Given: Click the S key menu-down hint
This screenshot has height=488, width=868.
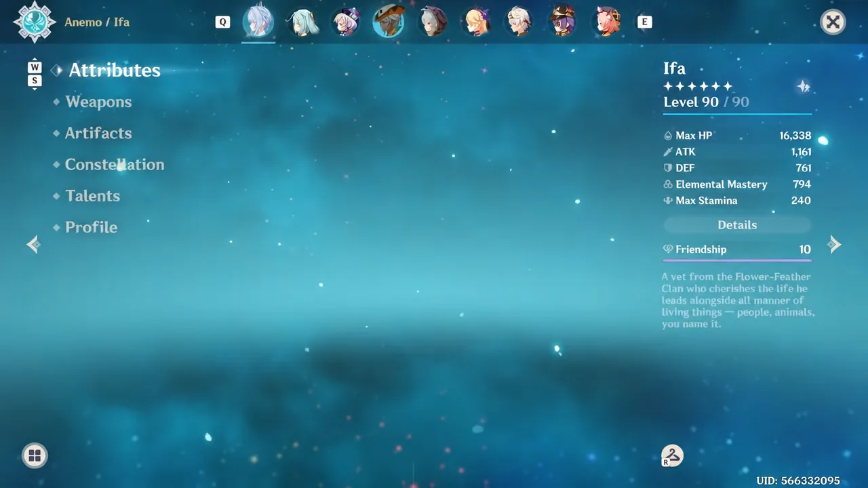Looking at the screenshot, I should click(x=35, y=81).
